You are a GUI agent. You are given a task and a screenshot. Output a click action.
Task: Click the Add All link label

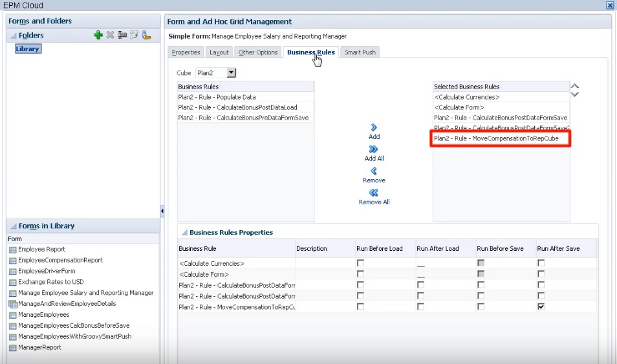(374, 158)
